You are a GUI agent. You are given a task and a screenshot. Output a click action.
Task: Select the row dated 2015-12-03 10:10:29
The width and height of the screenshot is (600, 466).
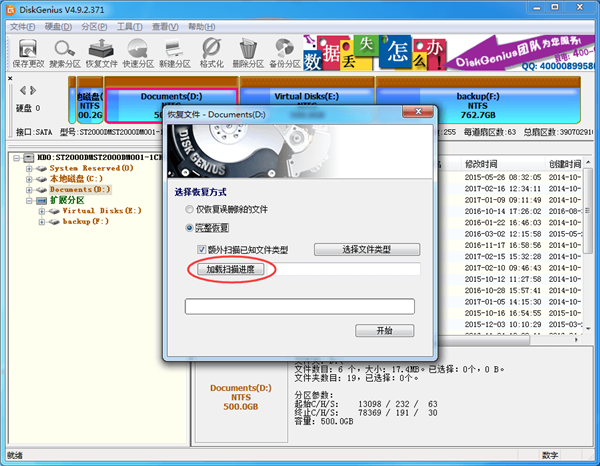pos(513,324)
